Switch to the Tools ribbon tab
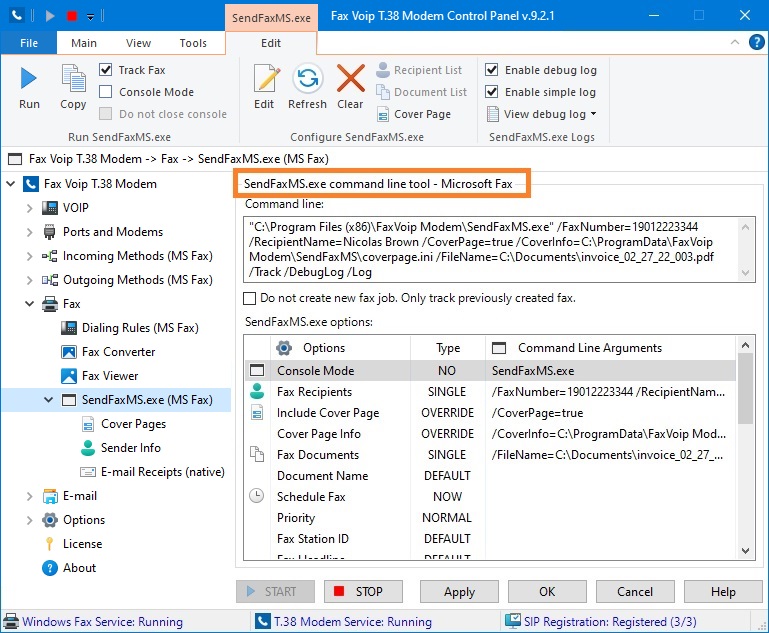Image resolution: width=769 pixels, height=633 pixels. (x=193, y=43)
